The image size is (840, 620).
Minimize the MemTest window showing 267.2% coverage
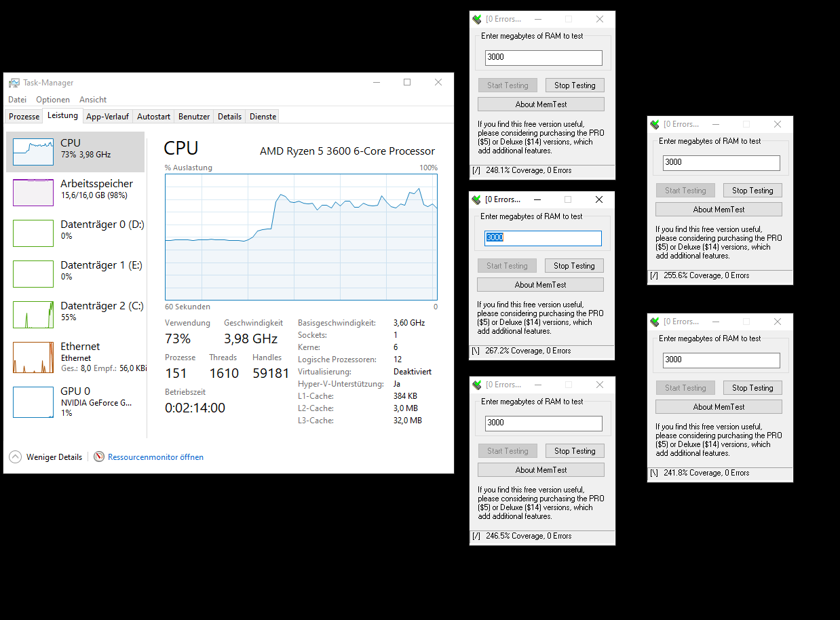tap(537, 199)
